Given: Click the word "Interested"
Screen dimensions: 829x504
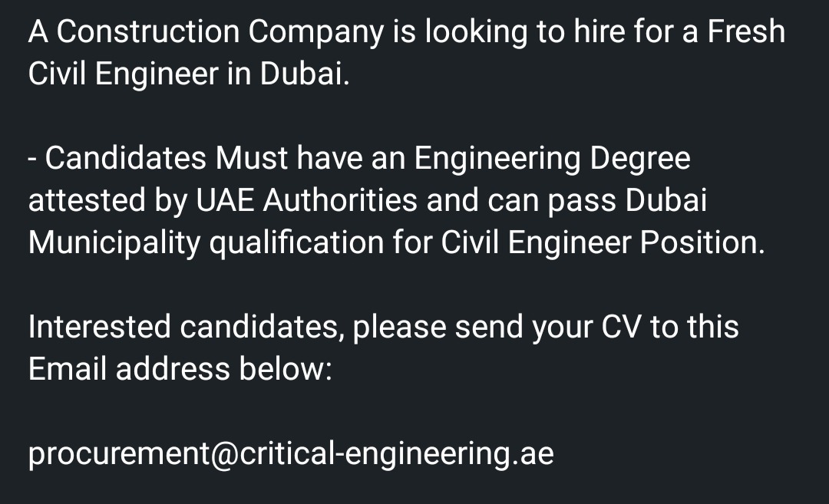Looking at the screenshot, I should pos(100,328).
